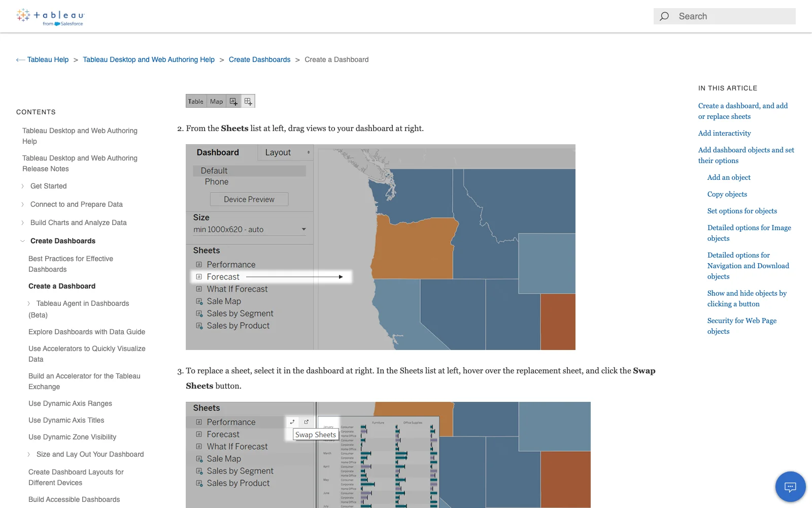Jump to Show and hide objects by button
Image resolution: width=812 pixels, height=508 pixels.
[747, 298]
